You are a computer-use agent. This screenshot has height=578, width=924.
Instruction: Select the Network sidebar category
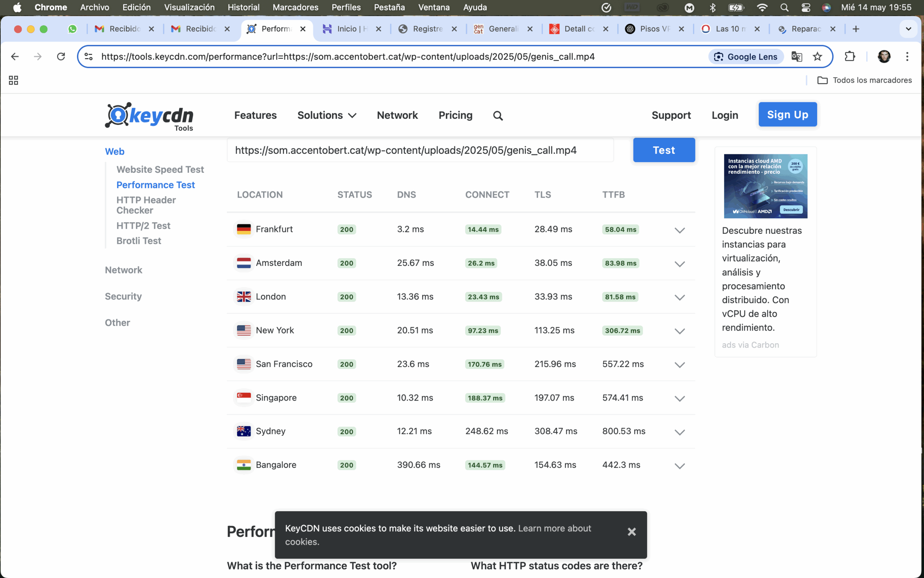click(x=123, y=270)
